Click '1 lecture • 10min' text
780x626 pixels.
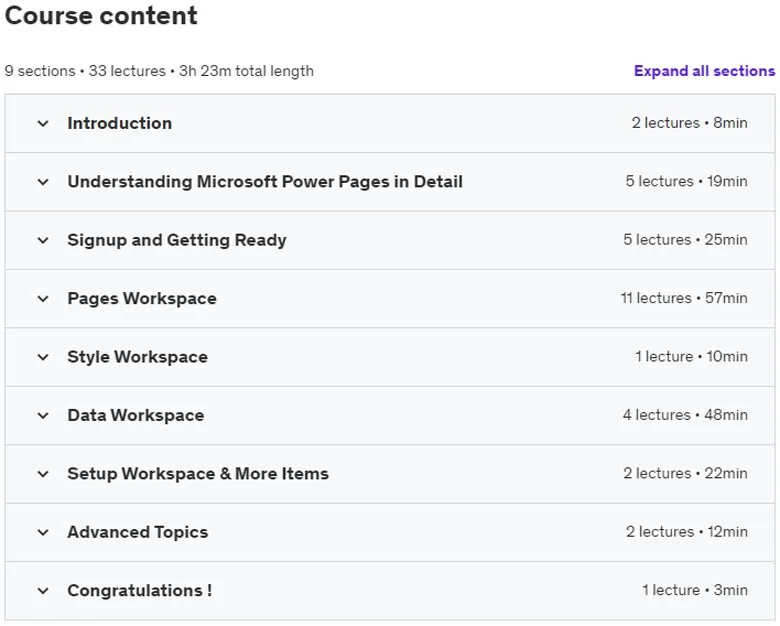pos(691,356)
